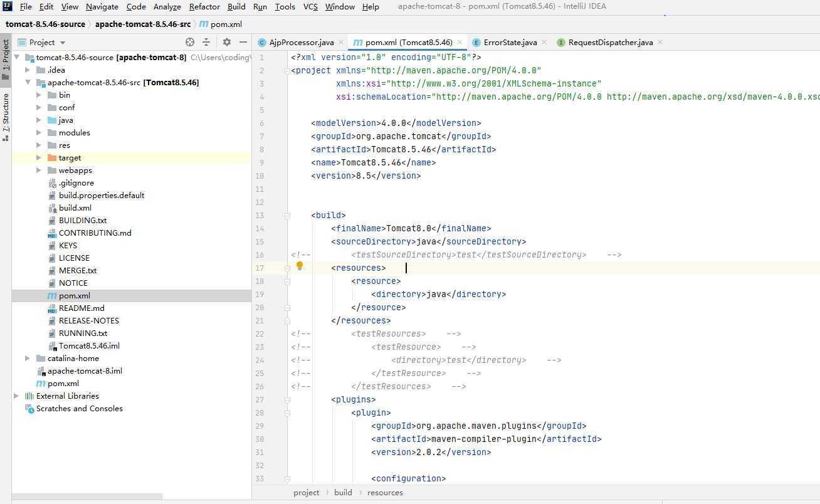Close the pom.xml (Tomcat8.5.46) editor tab
Viewport: 820px width, 504px height.
point(460,43)
